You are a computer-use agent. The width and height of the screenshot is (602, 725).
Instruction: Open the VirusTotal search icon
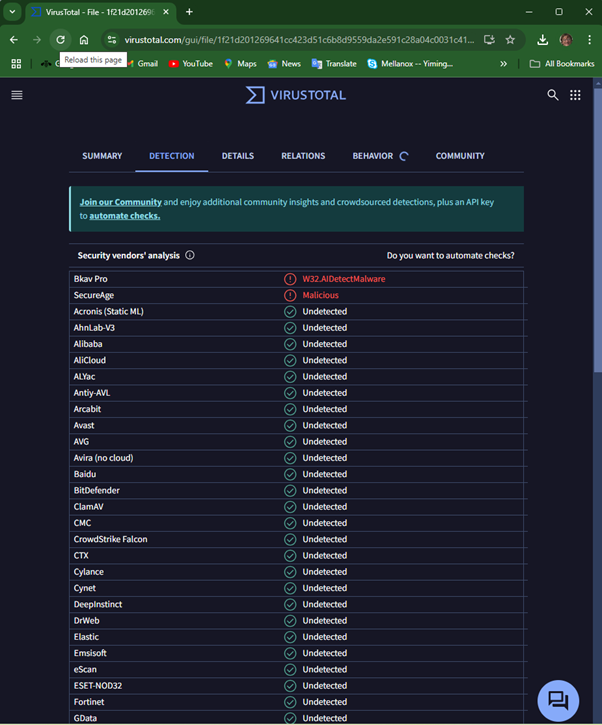[x=553, y=95]
